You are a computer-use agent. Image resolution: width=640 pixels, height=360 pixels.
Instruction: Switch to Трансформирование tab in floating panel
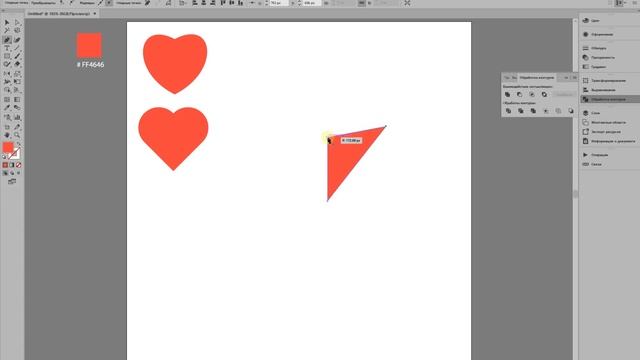tap(507, 78)
